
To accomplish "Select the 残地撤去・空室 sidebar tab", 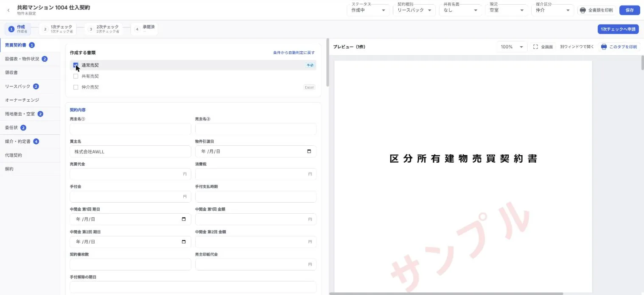I will point(30,114).
